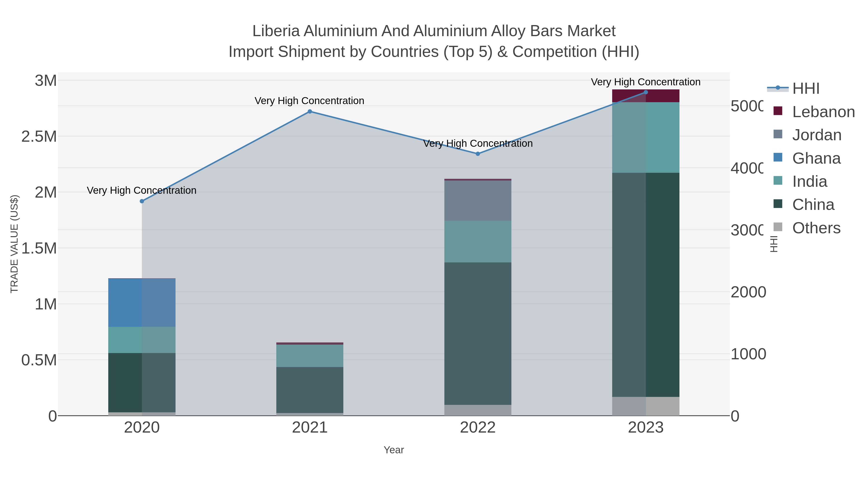868x488 pixels.
Task: Click the HHI data point for 2023
Action: tap(646, 92)
